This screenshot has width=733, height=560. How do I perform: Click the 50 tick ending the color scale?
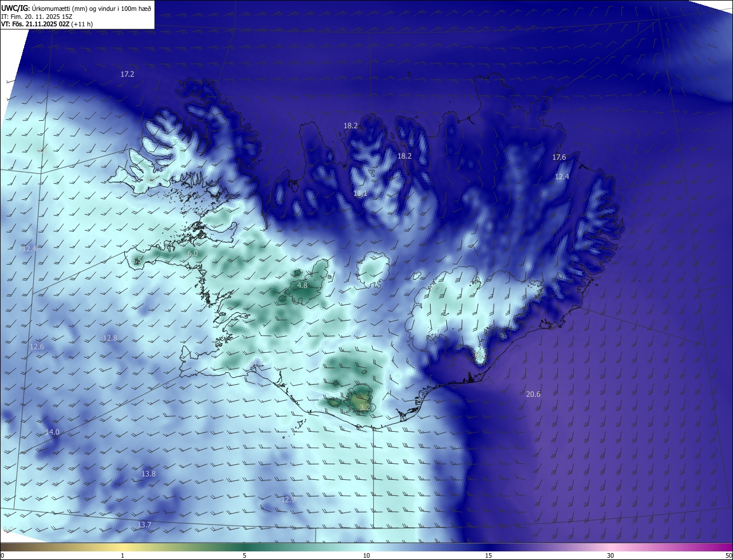(x=728, y=555)
